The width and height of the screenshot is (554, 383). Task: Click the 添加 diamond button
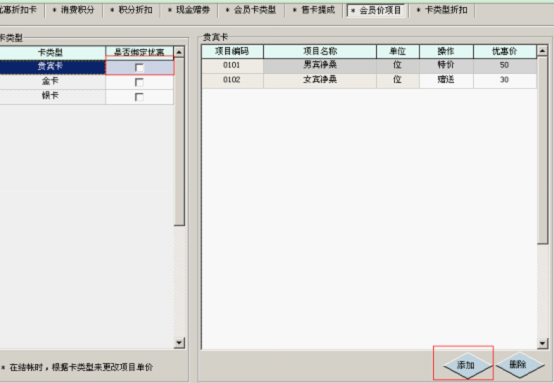coord(467,365)
